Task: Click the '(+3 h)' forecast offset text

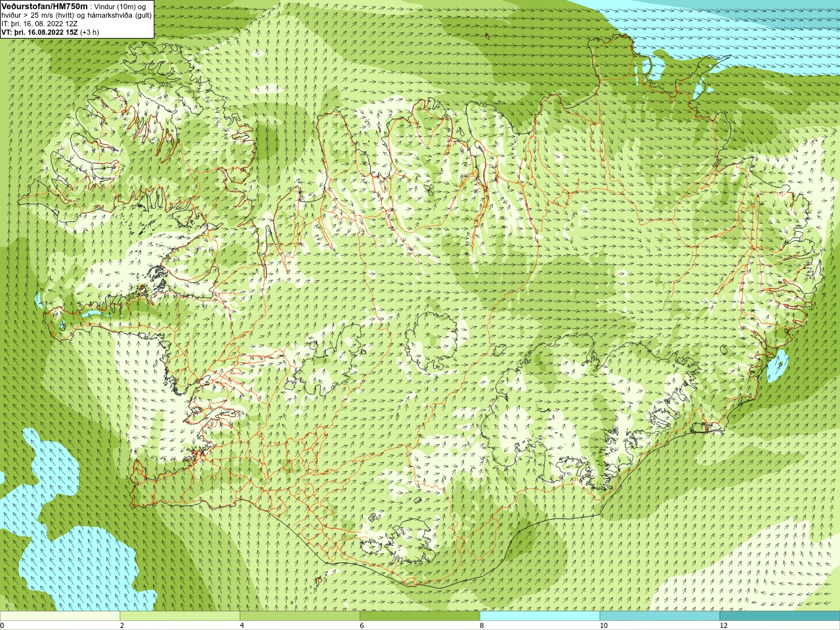Action: coord(90,32)
